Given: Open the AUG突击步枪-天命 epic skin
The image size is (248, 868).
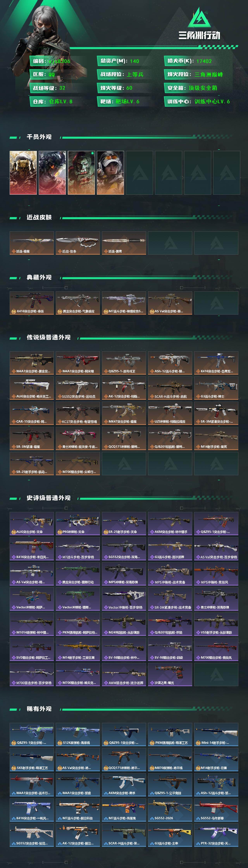Looking at the screenshot, I should pos(32,523).
